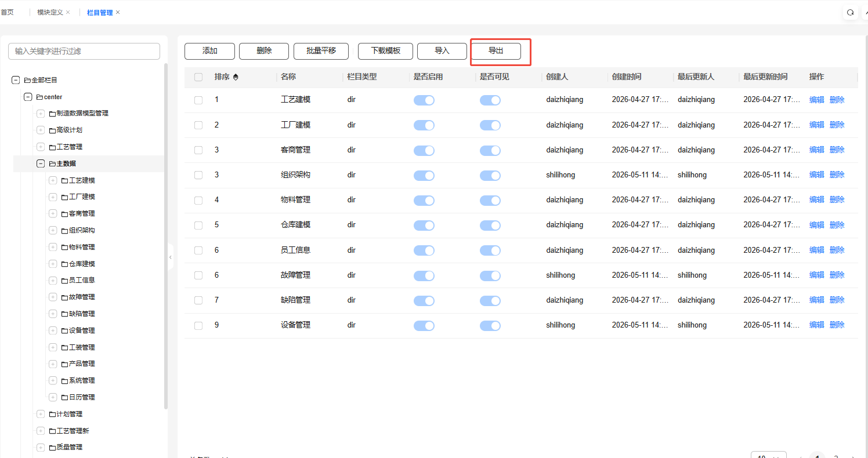Click the 批量平移 button
Screen dimensions: 868x458
tap(321, 51)
